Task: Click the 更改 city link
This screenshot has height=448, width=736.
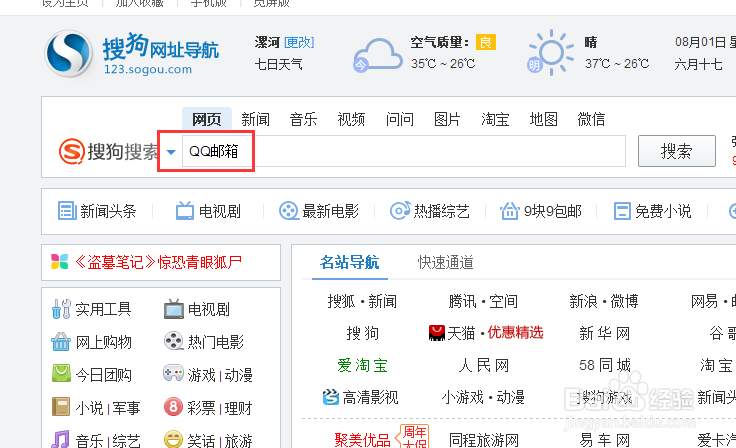Action: click(x=299, y=43)
